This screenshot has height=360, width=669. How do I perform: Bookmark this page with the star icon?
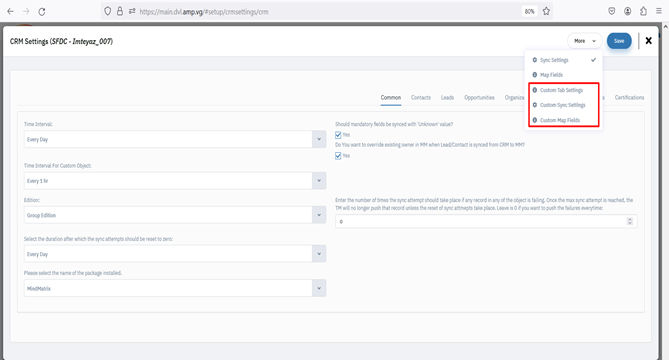(x=546, y=12)
